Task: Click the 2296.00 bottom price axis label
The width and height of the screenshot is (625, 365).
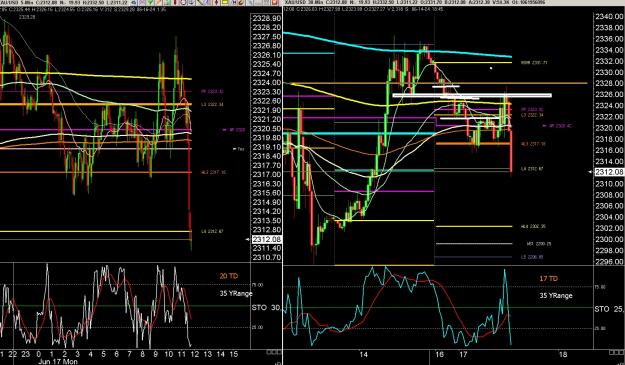Action: click(x=609, y=261)
